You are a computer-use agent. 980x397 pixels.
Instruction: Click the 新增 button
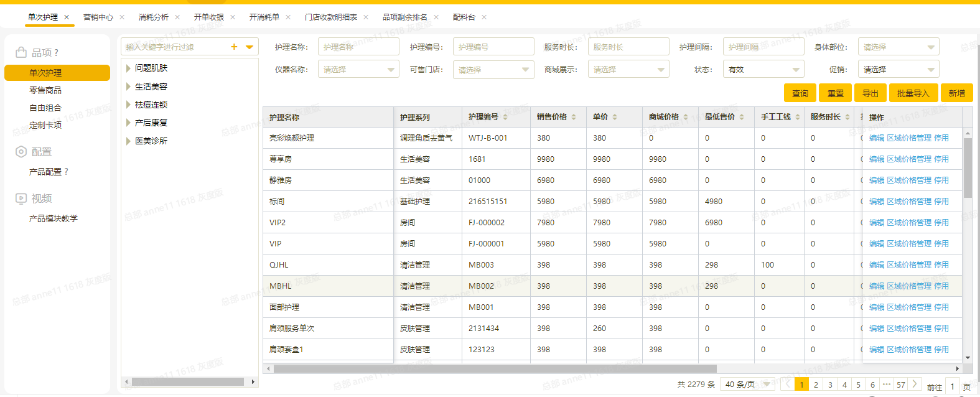click(x=957, y=93)
